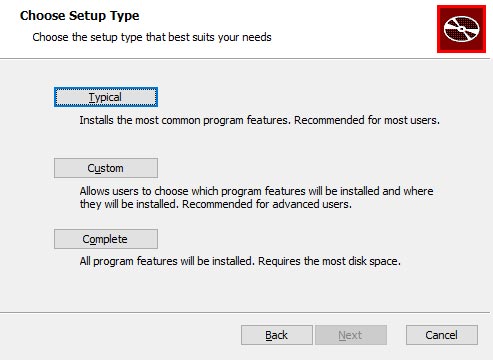Go to the previous step with Back
Viewport: 493px width, 360px height.
tap(277, 335)
